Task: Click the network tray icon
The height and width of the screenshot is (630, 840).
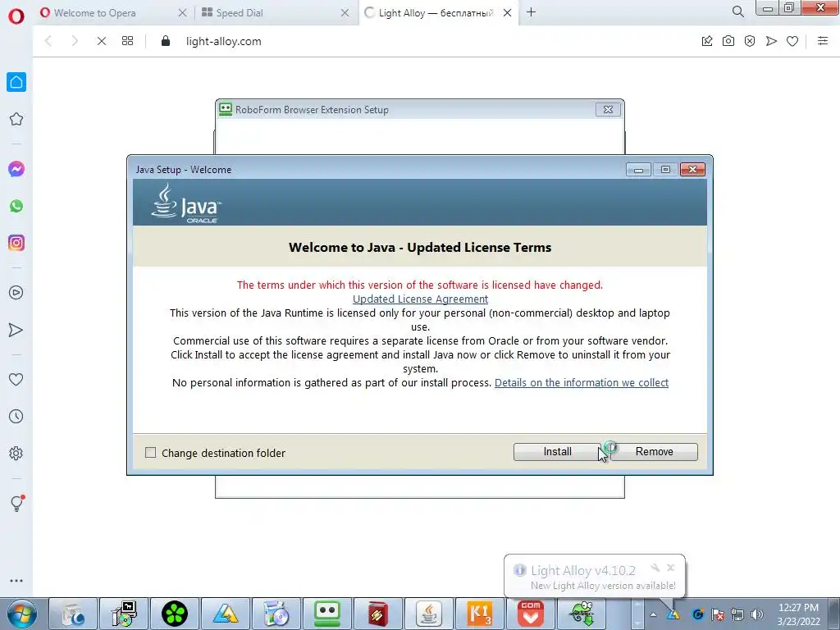Action: [x=737, y=614]
